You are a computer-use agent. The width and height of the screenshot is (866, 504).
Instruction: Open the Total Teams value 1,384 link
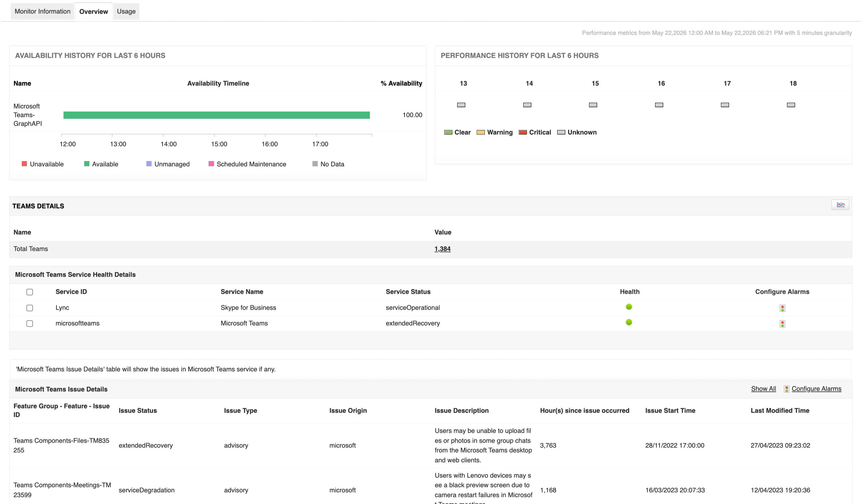(442, 249)
